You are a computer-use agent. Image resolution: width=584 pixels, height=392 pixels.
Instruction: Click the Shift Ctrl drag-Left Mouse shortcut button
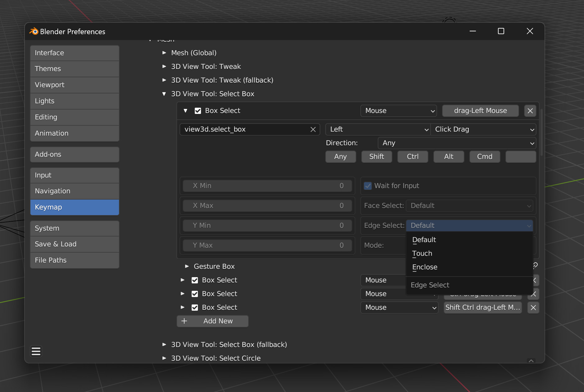click(x=483, y=308)
